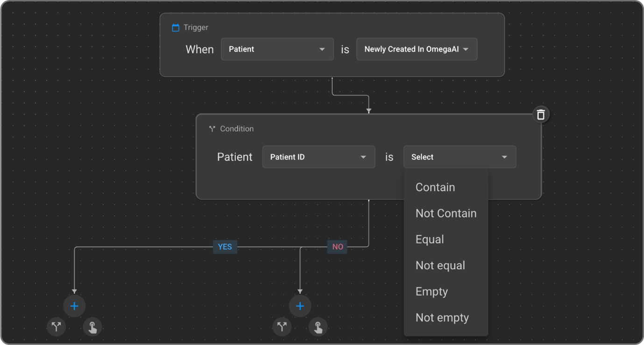The image size is (644, 345).
Task: Click the branch icon beside Condition label
Action: tap(212, 129)
